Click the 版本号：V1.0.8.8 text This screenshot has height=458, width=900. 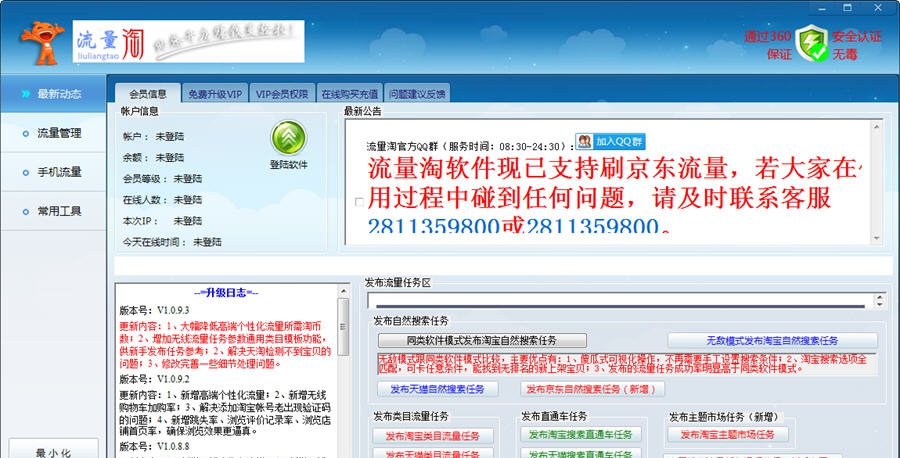pos(154,446)
